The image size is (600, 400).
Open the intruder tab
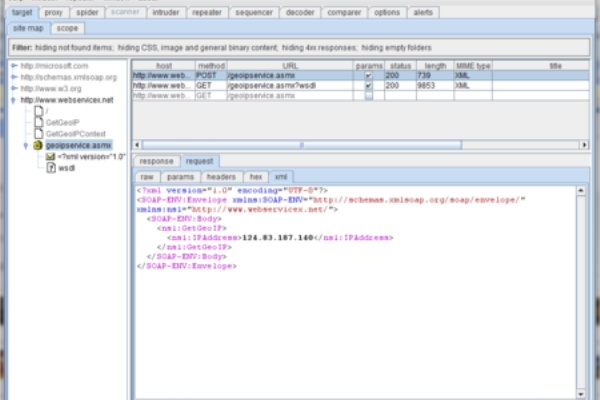[166, 13]
